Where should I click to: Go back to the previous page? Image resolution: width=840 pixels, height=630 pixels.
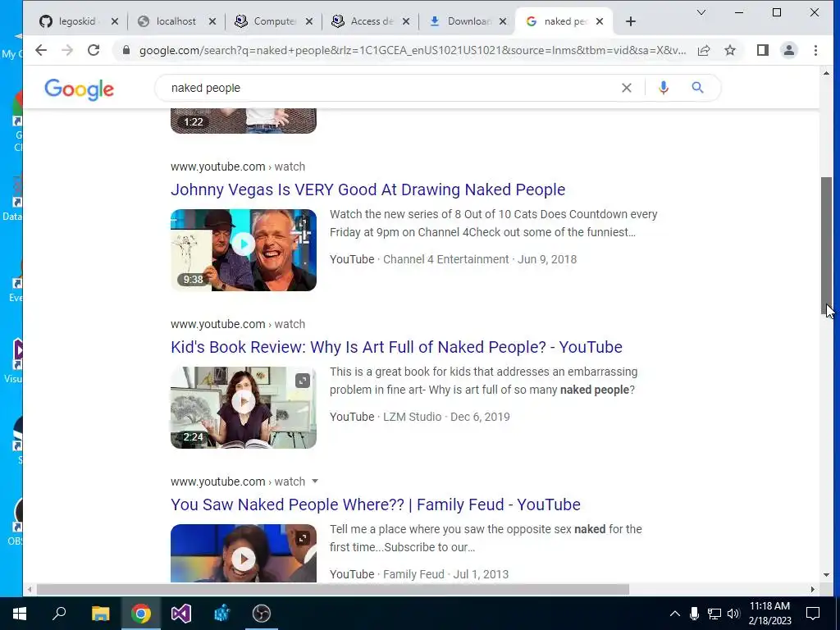[x=41, y=50]
